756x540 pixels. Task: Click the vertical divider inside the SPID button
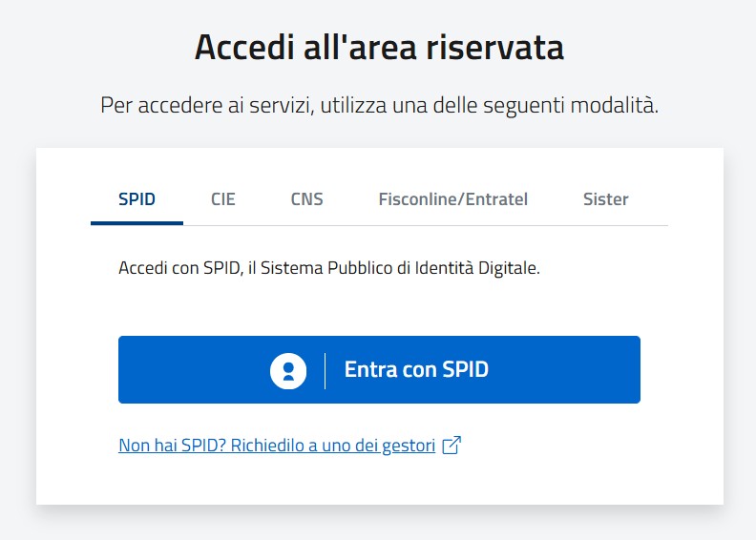[x=325, y=370]
